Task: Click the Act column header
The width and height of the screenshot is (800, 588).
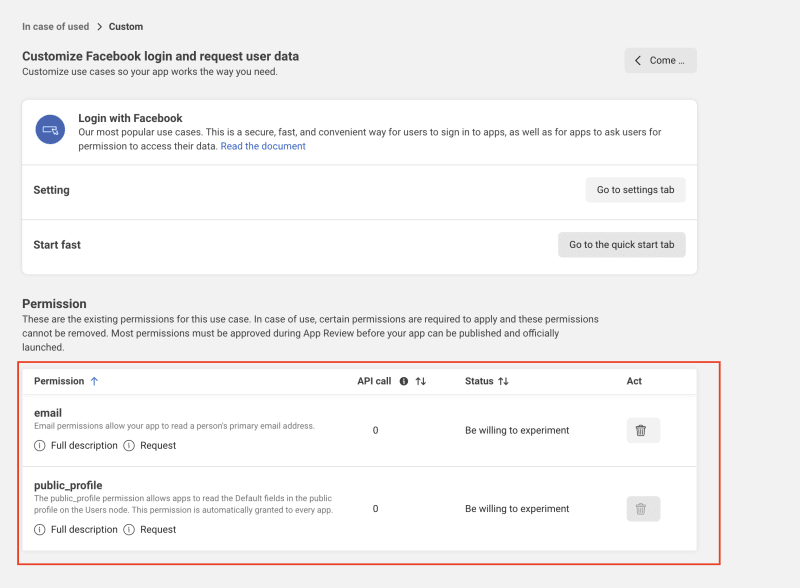Action: (634, 381)
